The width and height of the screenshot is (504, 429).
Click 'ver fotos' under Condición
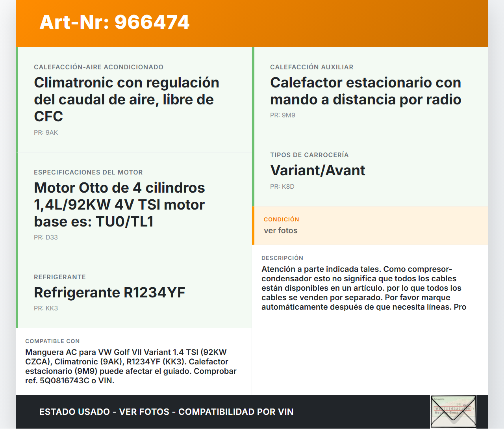[x=280, y=231]
